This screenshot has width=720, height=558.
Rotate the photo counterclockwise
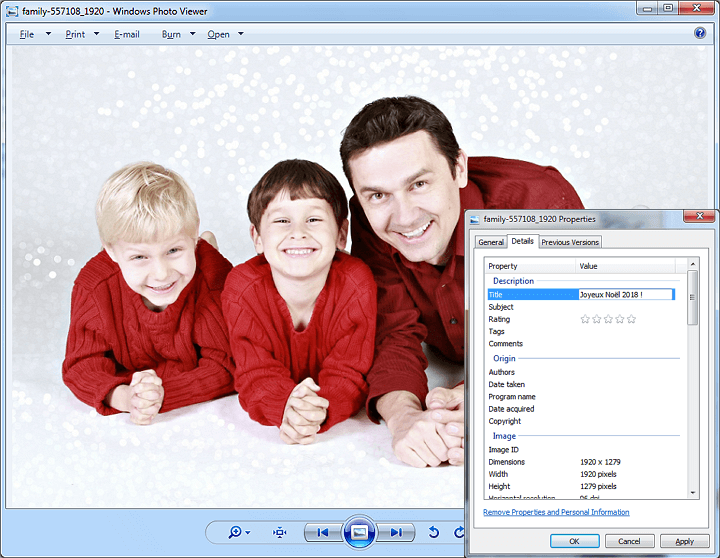[x=433, y=532]
